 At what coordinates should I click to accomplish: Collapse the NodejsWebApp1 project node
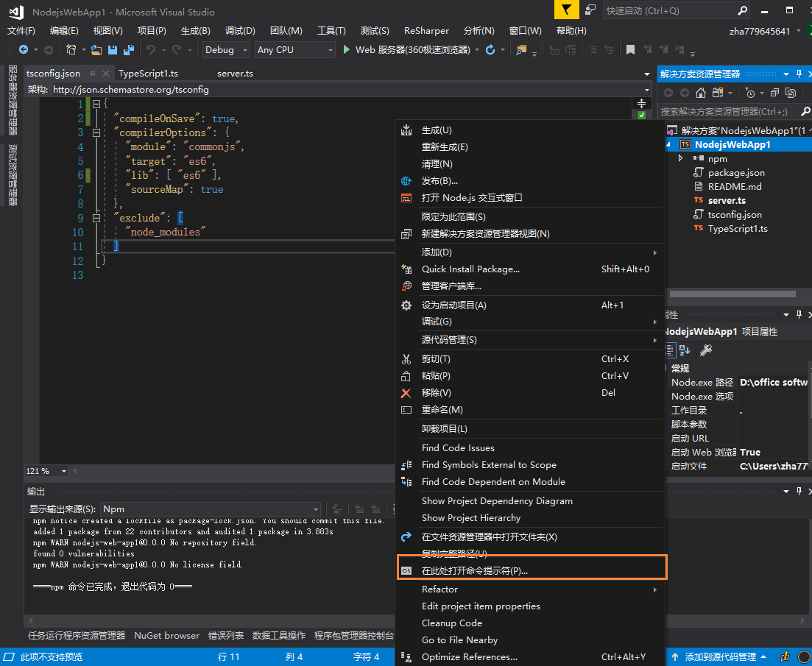point(668,144)
